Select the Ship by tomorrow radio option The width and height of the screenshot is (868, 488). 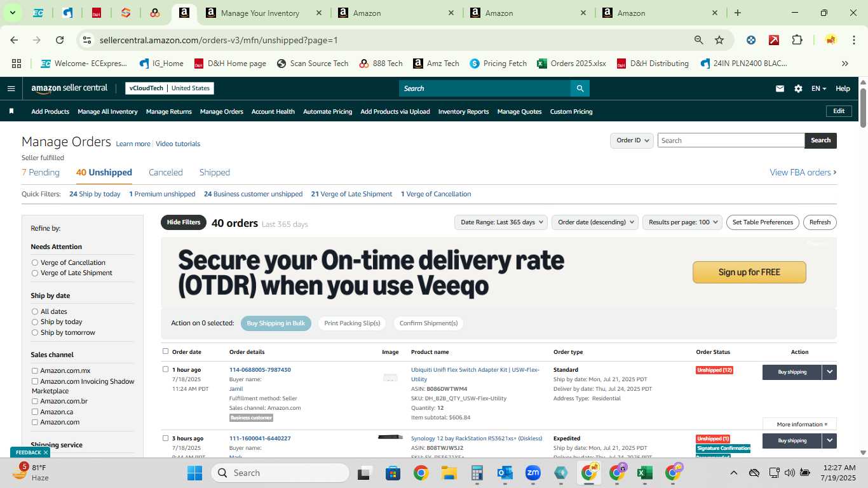35,332
